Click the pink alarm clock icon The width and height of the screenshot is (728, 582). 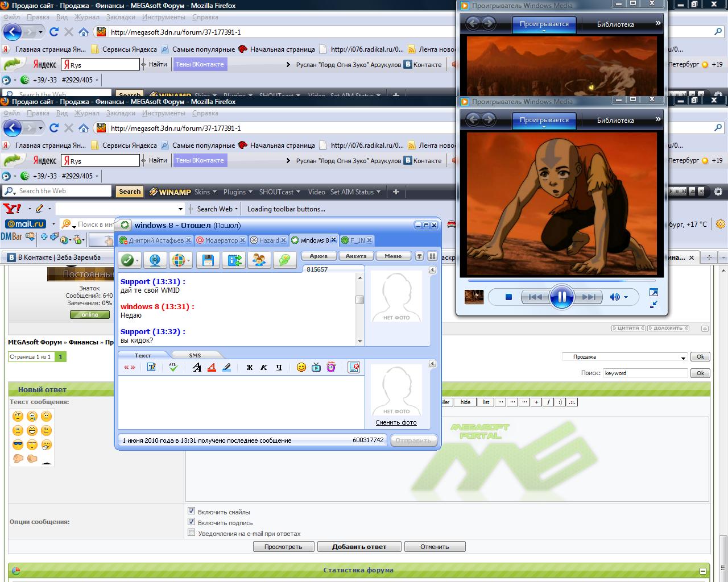[x=331, y=367]
